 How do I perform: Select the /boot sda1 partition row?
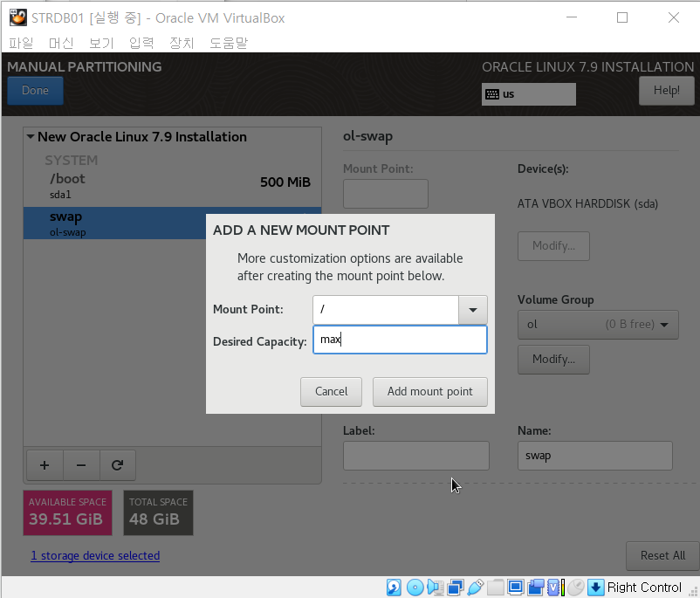pos(172,186)
